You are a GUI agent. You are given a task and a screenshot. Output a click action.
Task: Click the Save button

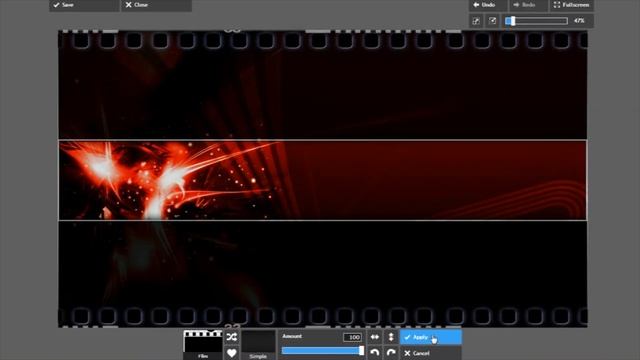tap(84, 5)
